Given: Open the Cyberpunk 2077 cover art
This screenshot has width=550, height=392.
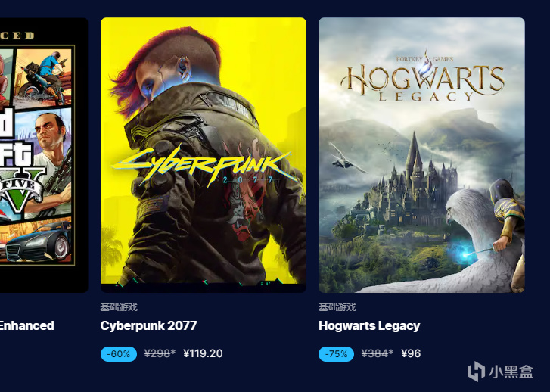Looking at the screenshot, I should tap(204, 155).
